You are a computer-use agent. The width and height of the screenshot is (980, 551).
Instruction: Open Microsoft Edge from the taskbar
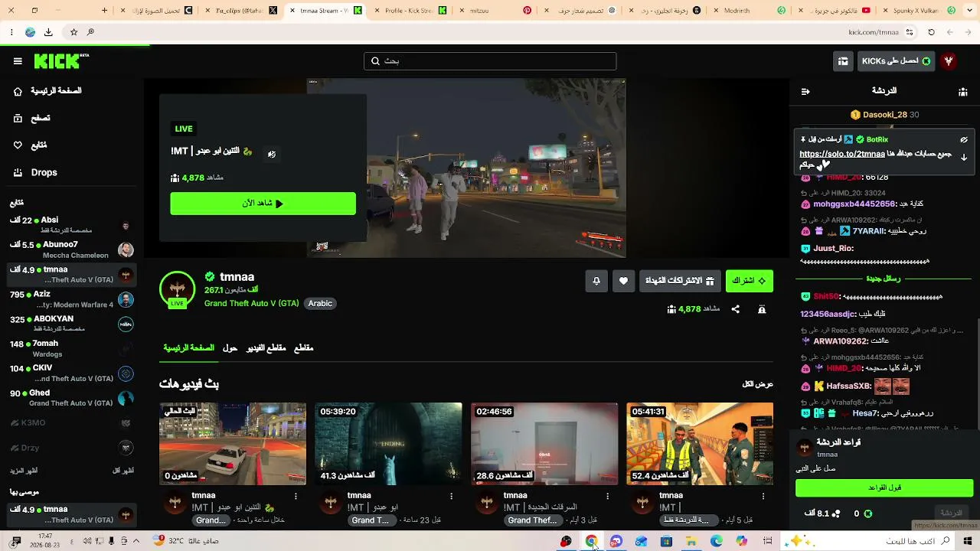pos(717,541)
